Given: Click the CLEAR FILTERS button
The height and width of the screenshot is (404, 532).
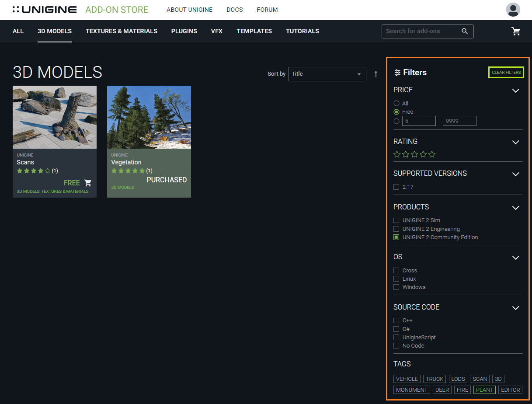Looking at the screenshot, I should tap(506, 73).
